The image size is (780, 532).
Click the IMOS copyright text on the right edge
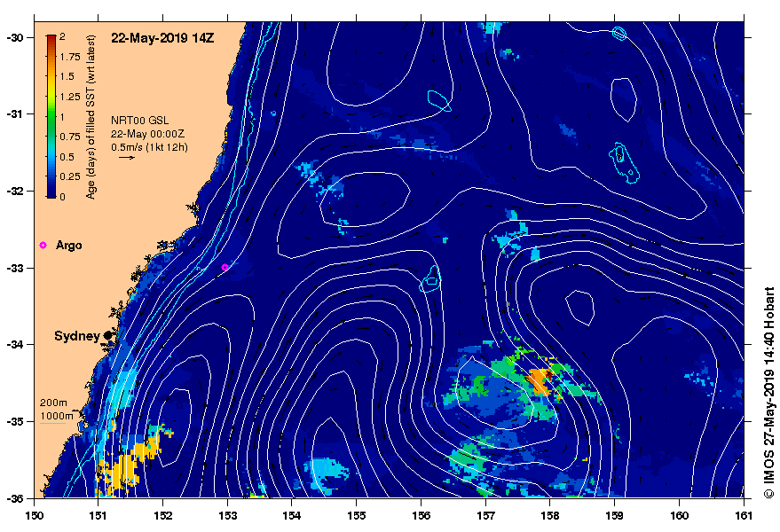769,392
